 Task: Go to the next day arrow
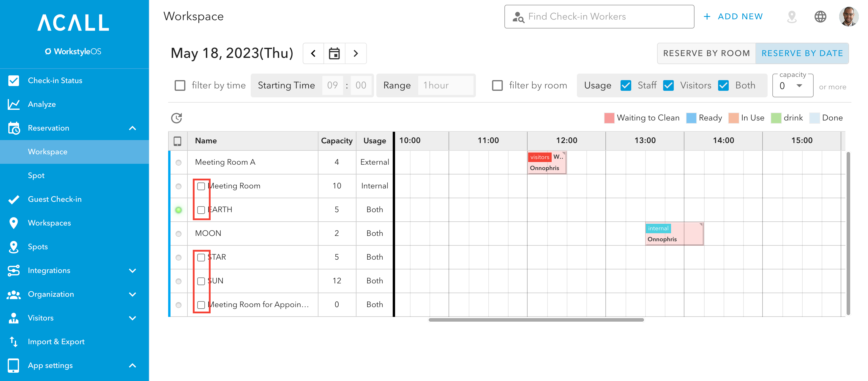356,53
